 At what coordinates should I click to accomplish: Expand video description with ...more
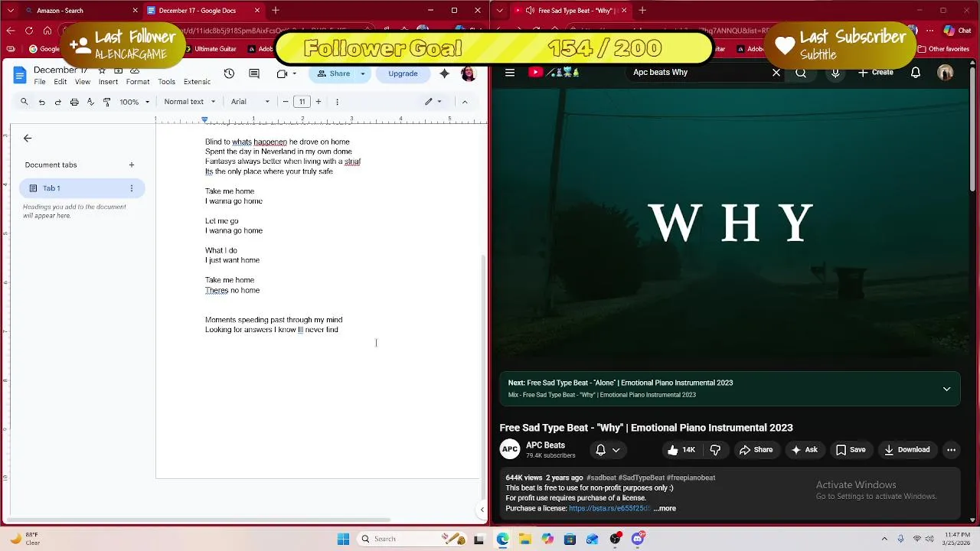[665, 508]
